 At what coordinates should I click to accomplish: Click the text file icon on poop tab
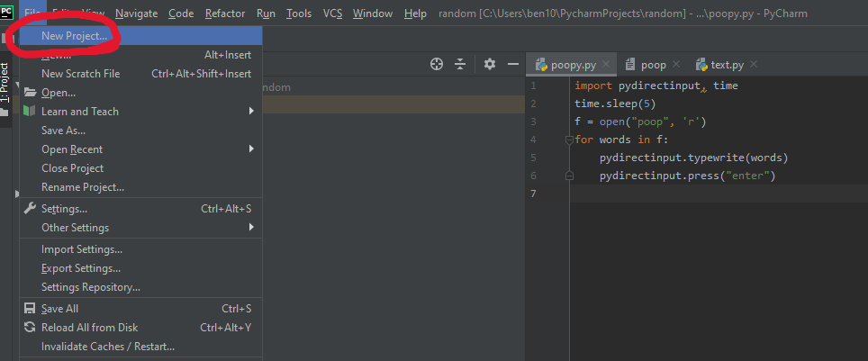pos(630,65)
